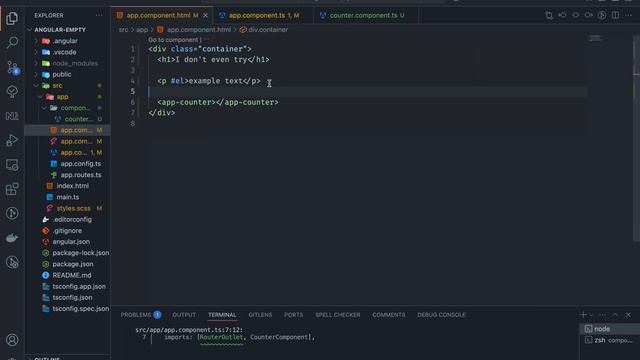Open the Explorer view in activity bar
Viewport: 640px width, 360px height.
click(x=12, y=18)
